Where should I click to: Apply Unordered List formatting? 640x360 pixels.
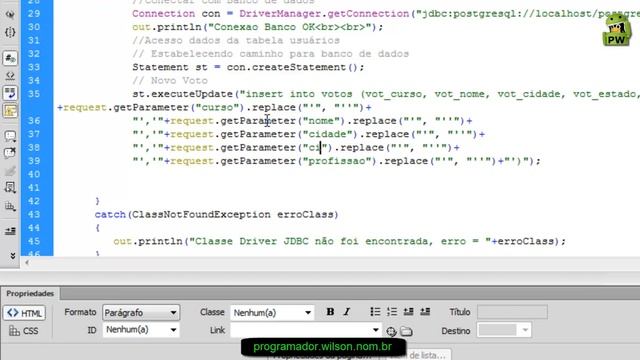pyautogui.click(x=375, y=312)
